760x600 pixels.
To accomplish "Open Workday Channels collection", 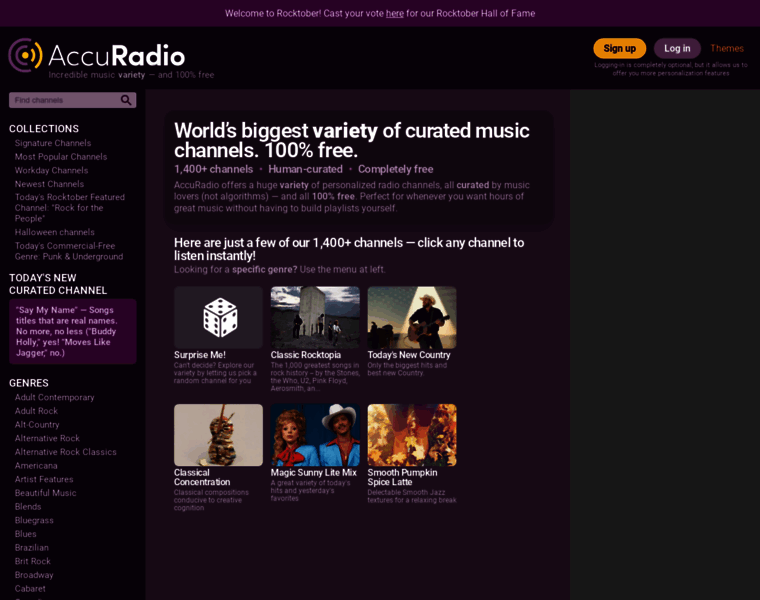I will pyautogui.click(x=51, y=170).
